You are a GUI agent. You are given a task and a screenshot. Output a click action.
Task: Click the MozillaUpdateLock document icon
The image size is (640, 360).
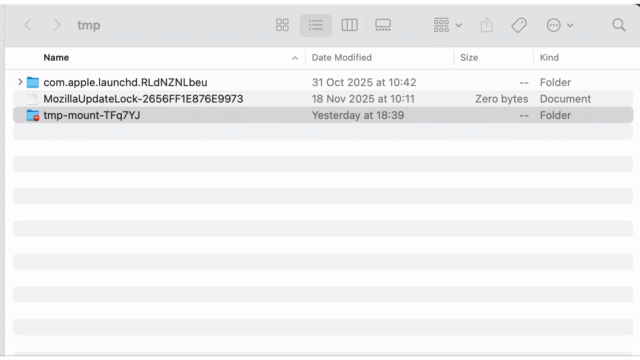tap(33, 99)
